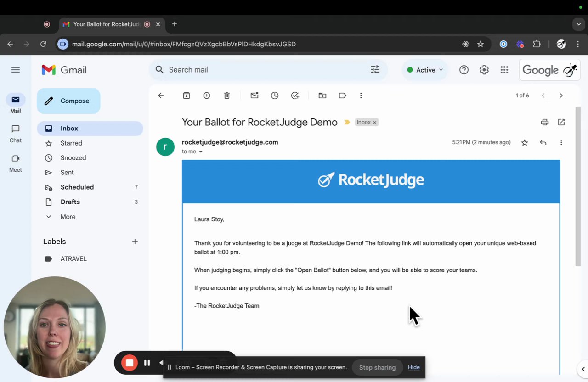Close the Gmail browser tab
The height and width of the screenshot is (382, 588).
tap(158, 24)
